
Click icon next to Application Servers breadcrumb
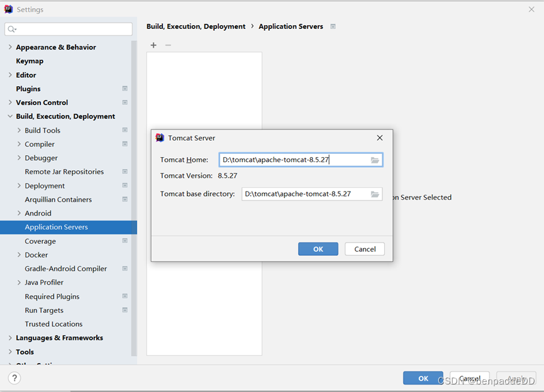333,26
